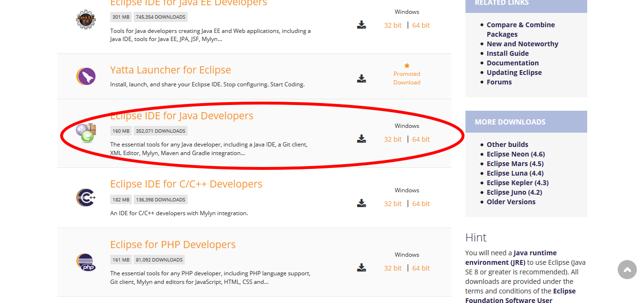
Task: Open the Yatta Launcher for Eclipse title link
Action: coord(170,70)
